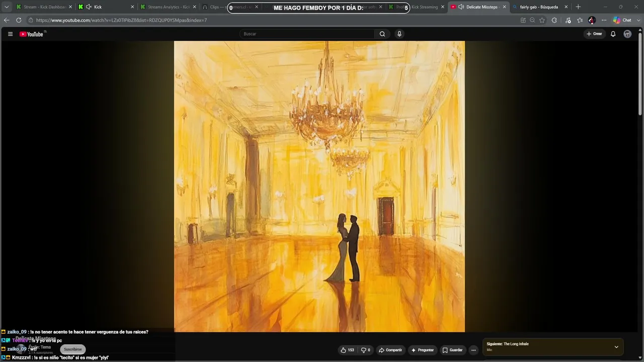Click the Crear button
Screen dimensions: 644x362
pos(594,34)
